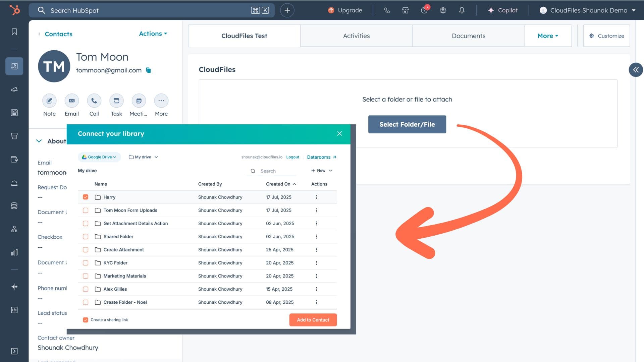Uncheck the Harry folder checkbox

[86, 197]
